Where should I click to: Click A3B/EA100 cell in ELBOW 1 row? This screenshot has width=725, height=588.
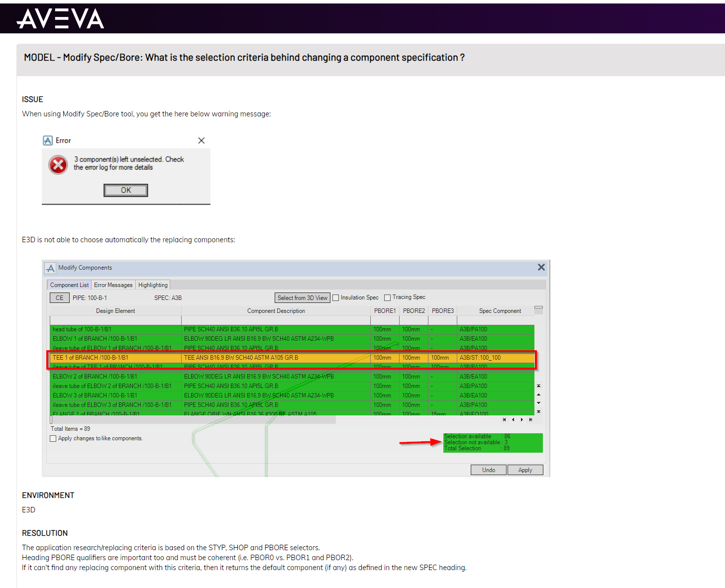(x=496, y=339)
